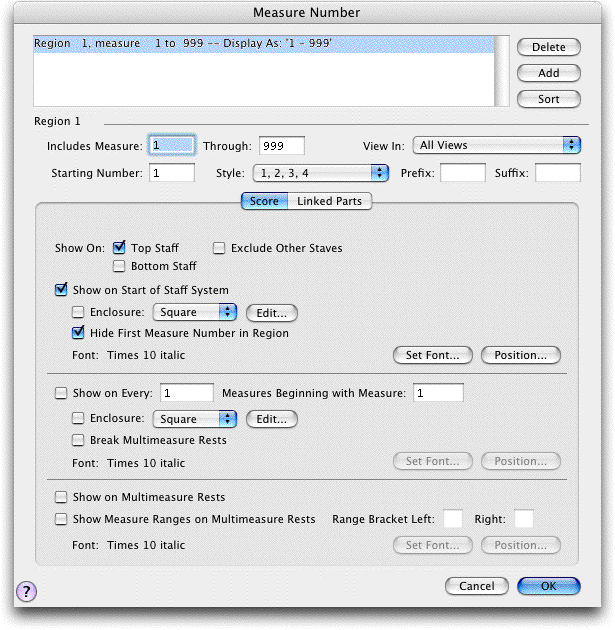Toggle Show on Start of Staff System

[x=61, y=289]
